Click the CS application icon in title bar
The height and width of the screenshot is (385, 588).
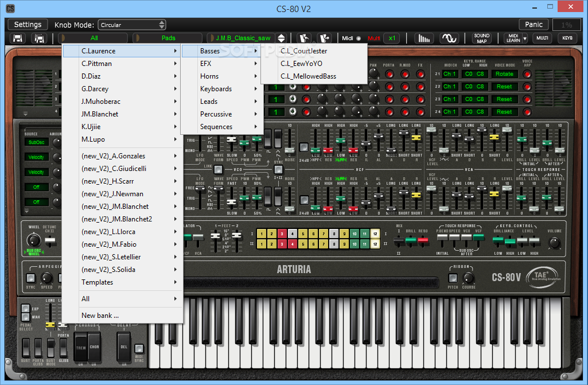click(x=10, y=8)
